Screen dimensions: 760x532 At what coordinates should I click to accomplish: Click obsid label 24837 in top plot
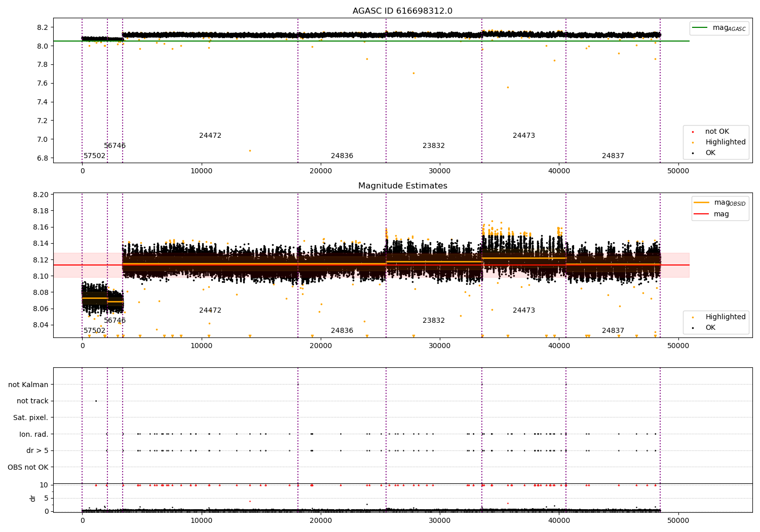[x=613, y=156]
